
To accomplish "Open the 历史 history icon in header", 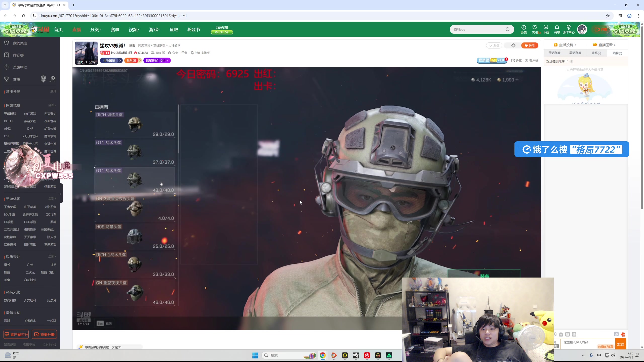I will tap(524, 29).
